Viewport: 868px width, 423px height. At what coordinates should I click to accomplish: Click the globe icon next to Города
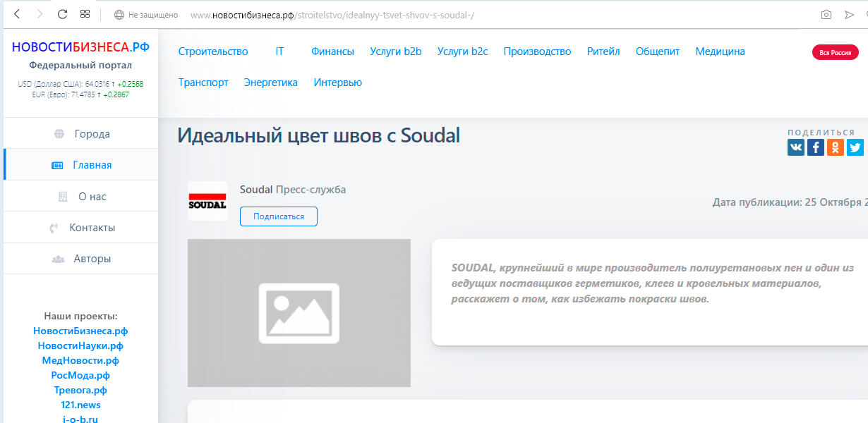click(x=59, y=134)
